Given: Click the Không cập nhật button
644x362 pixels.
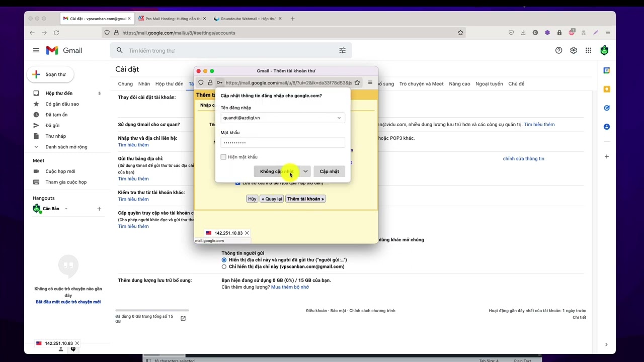Looking at the screenshot, I should (x=277, y=171).
